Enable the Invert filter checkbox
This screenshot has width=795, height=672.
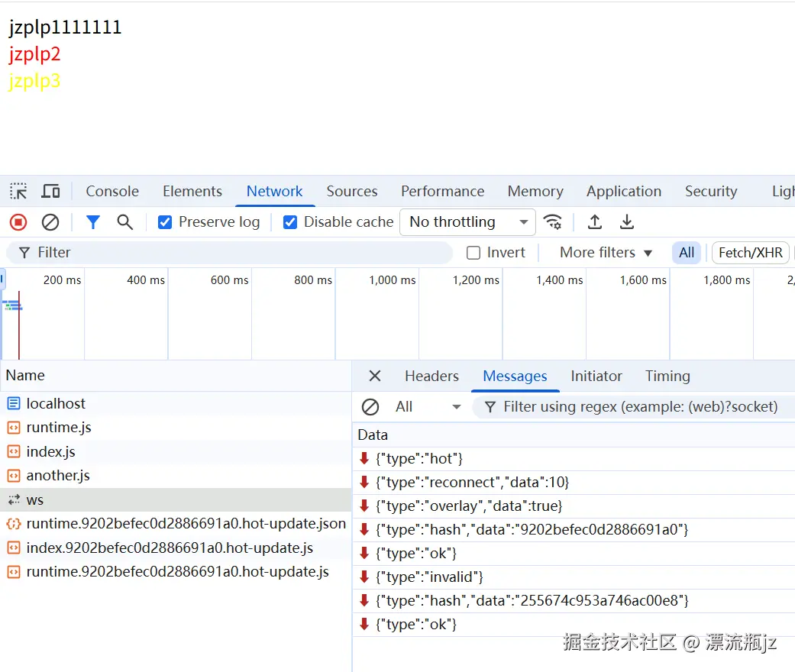(x=473, y=253)
